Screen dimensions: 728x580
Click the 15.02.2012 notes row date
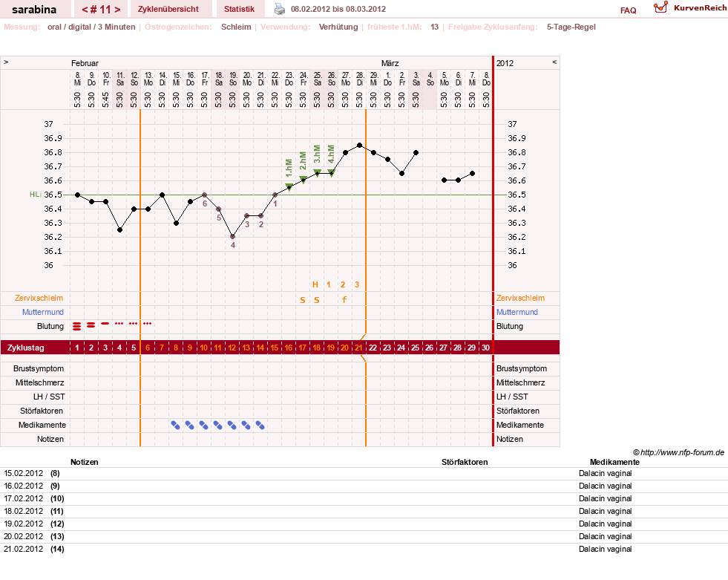(23, 473)
